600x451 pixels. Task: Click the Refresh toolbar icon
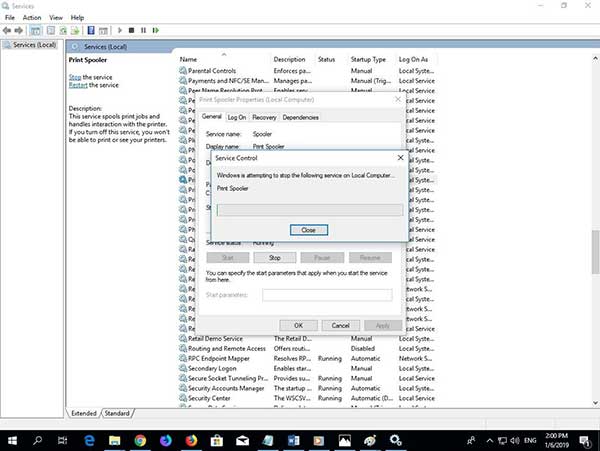[x=63, y=30]
